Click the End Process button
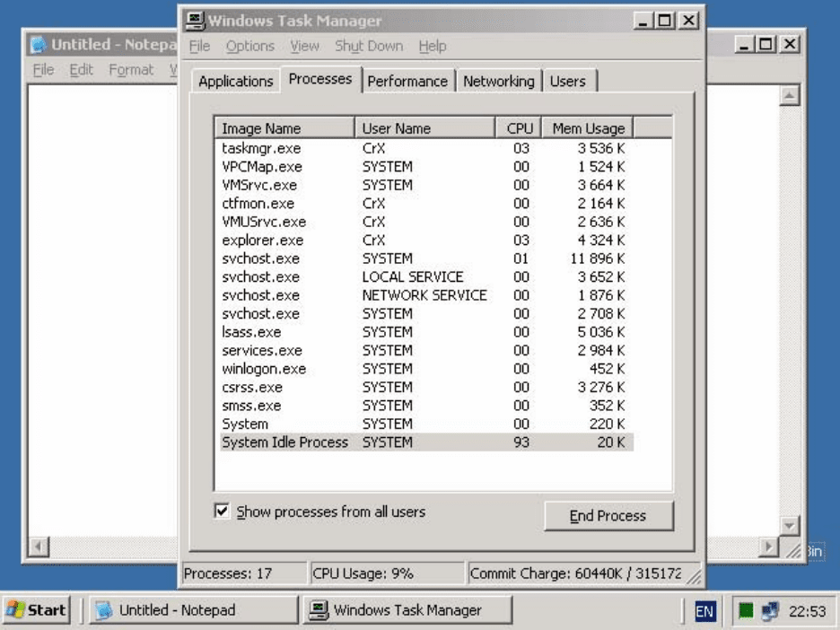 coord(608,515)
